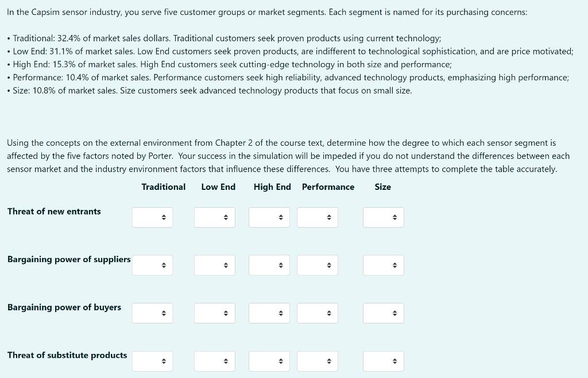Image resolution: width=588 pixels, height=378 pixels.
Task: Open the Size dropdown for Threat of substitute products
Action: (383, 361)
